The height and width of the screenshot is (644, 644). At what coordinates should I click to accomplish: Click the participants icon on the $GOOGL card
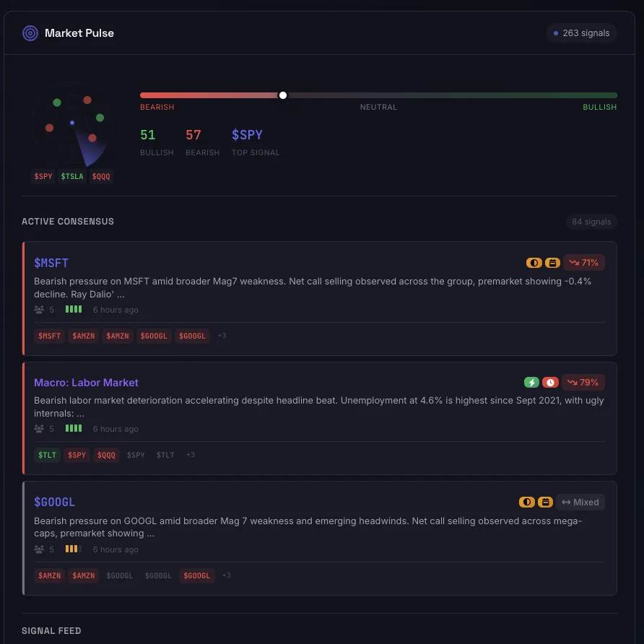click(x=40, y=549)
